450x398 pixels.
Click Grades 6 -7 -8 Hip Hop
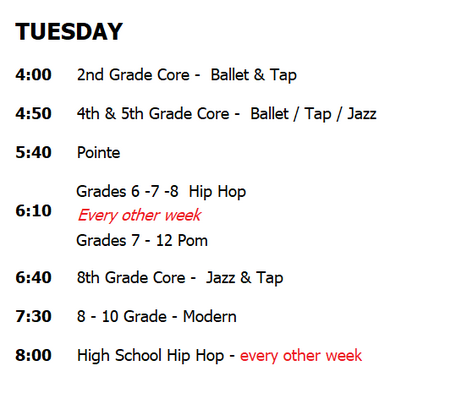(x=161, y=192)
